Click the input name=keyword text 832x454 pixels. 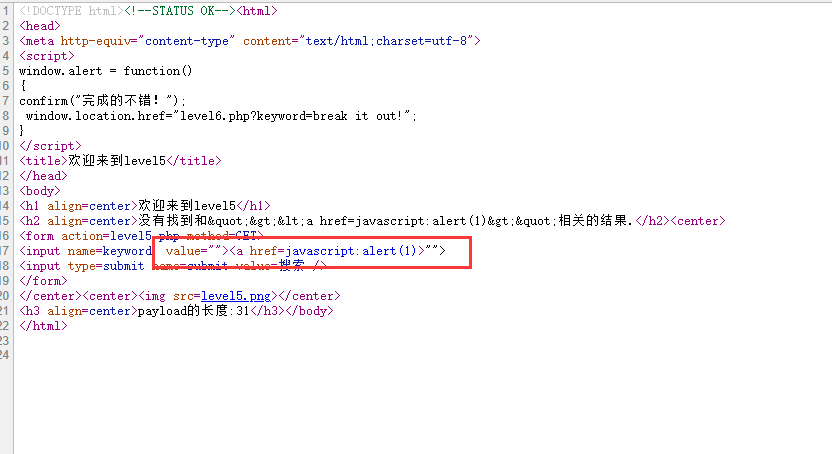click(85, 251)
